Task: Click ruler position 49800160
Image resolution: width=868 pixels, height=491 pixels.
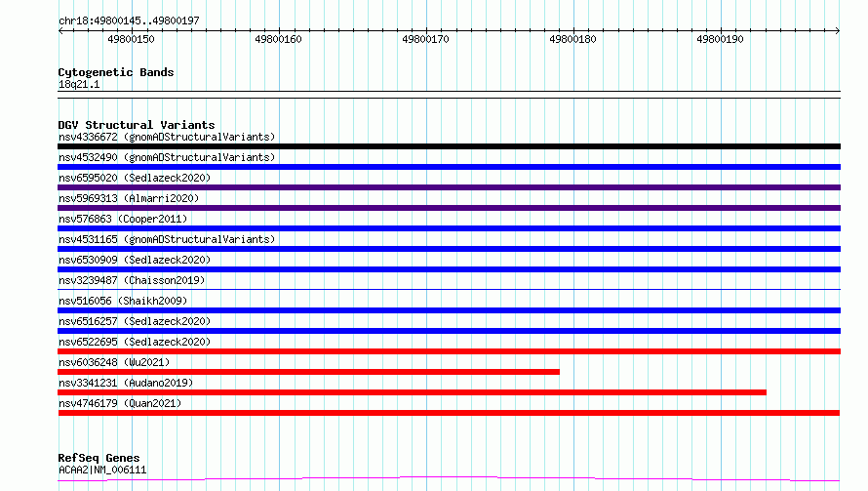Action: coord(279,39)
